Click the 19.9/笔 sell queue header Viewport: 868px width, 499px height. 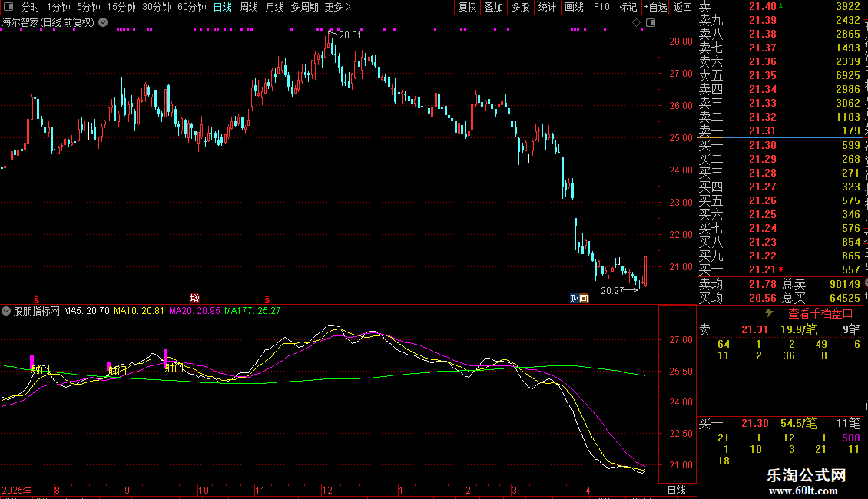click(798, 329)
